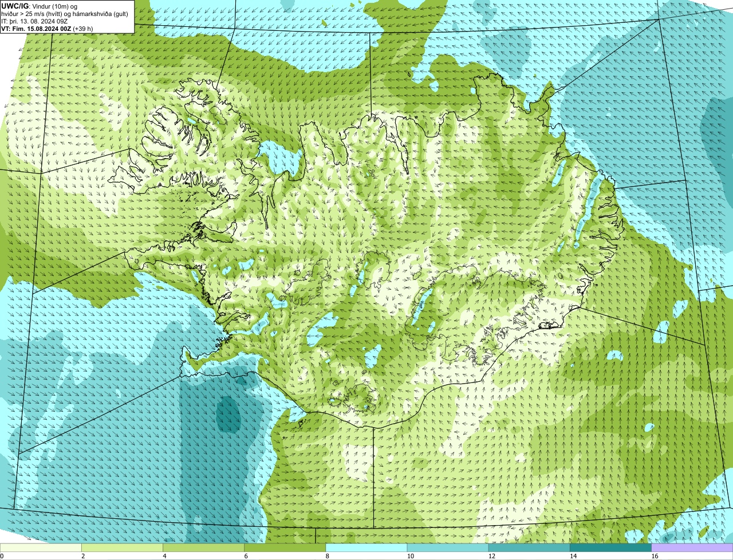Pick the dark teal 14–16 m/s colorbar segment
This screenshot has height=560, width=733.
point(611,548)
